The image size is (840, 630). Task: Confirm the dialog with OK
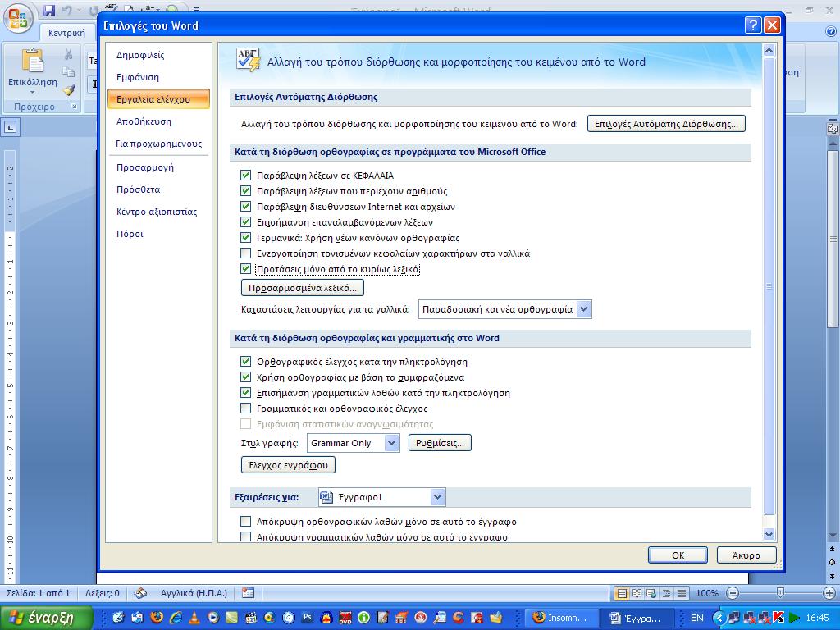[x=678, y=555]
